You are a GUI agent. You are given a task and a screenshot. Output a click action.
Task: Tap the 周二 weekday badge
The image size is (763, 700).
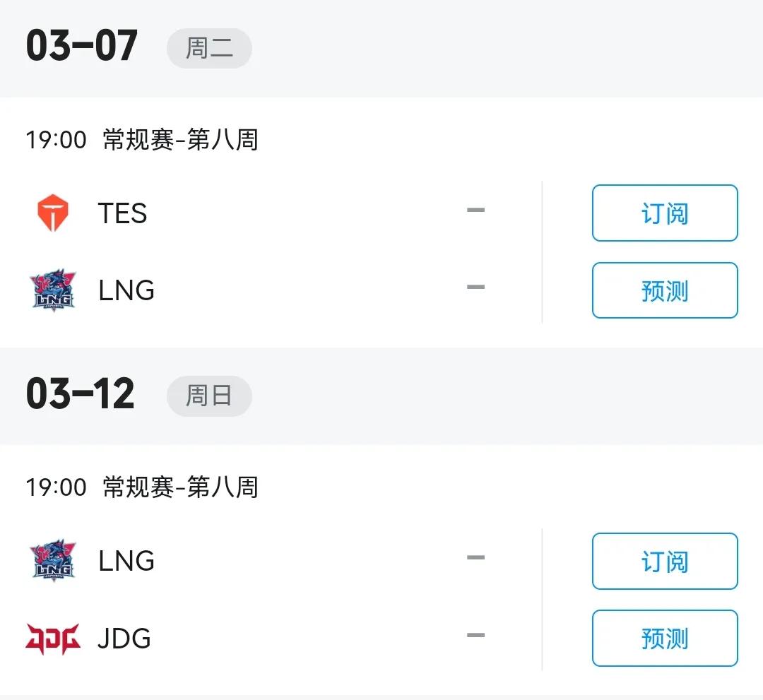coord(209,48)
